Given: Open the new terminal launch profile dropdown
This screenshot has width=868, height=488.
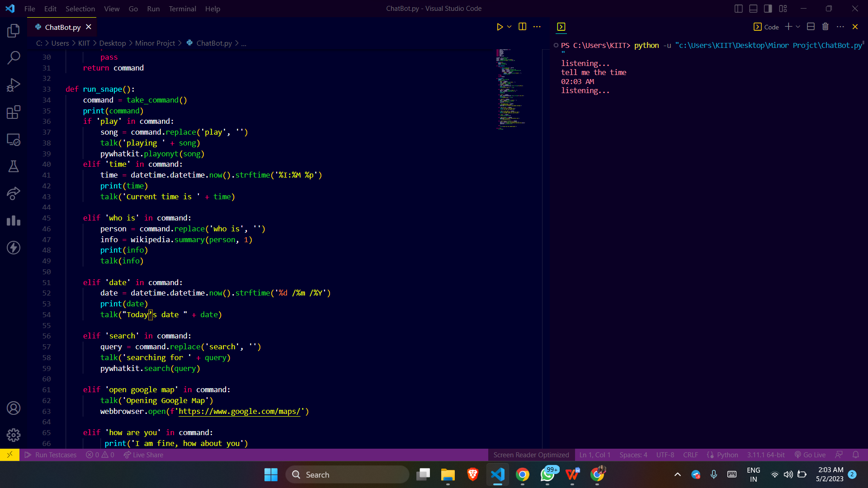Looking at the screenshot, I should pos(798,27).
